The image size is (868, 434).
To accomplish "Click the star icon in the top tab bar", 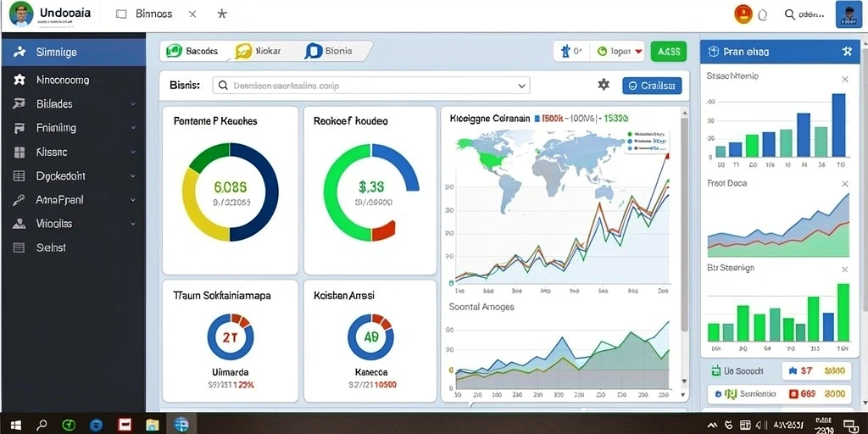I will 222,14.
